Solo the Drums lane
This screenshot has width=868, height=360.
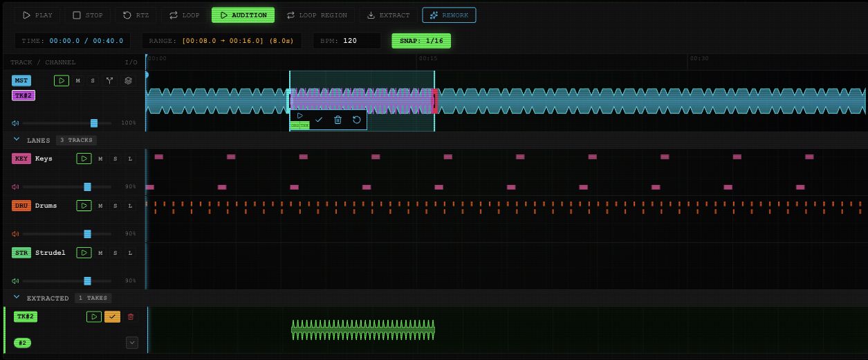tap(116, 206)
